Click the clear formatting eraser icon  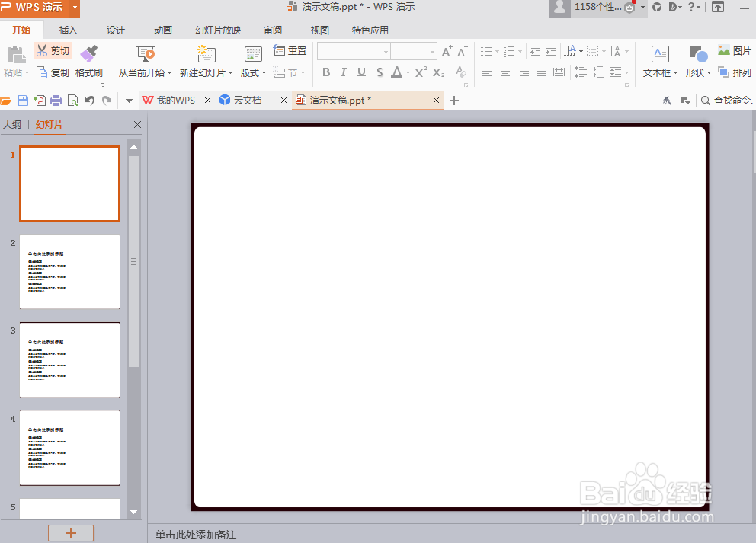(461, 72)
